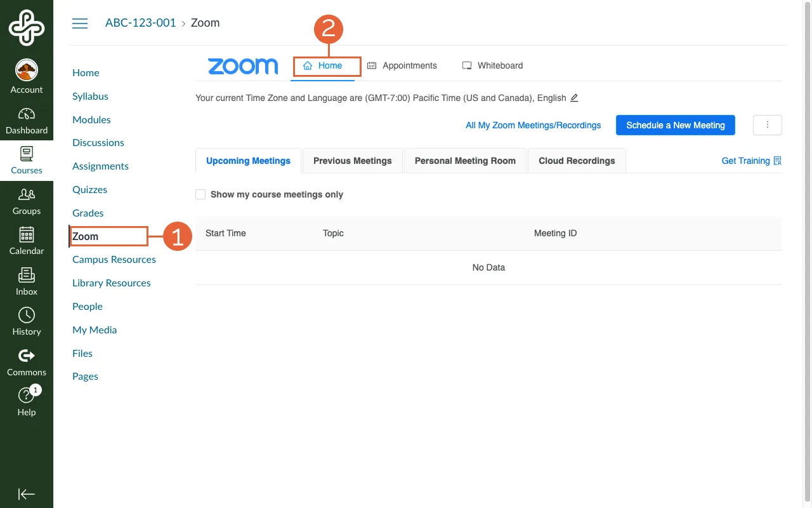Open the ABC-123-001 breadcrumb link
This screenshot has height=508, width=812.
click(140, 23)
